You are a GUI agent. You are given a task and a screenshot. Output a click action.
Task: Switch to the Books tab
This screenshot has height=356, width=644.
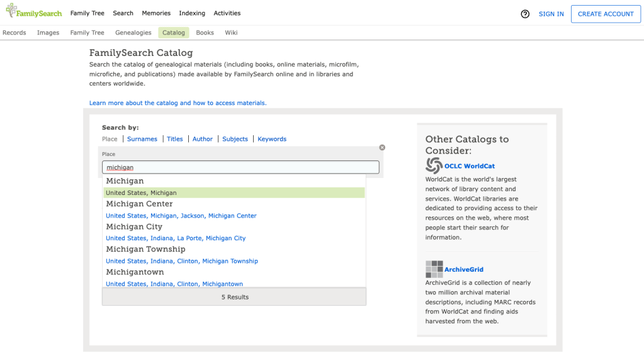tap(205, 33)
